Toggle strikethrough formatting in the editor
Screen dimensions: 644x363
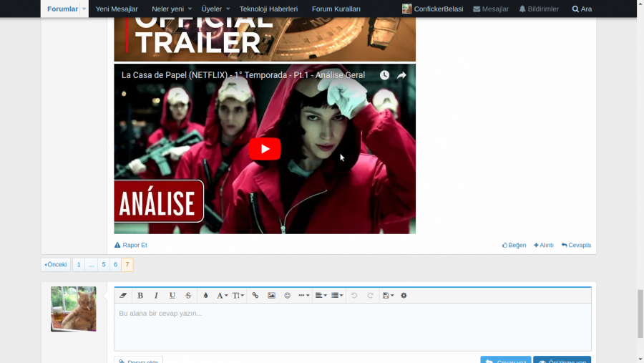[x=188, y=296]
